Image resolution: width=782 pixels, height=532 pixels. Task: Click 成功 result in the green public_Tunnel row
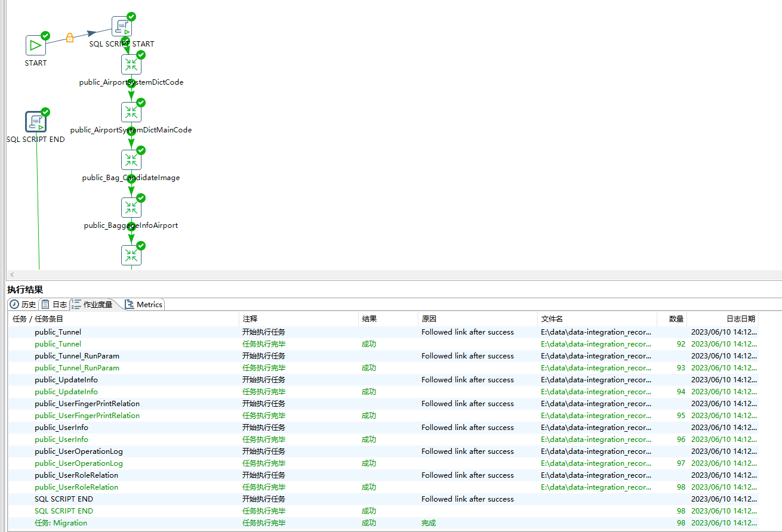369,344
